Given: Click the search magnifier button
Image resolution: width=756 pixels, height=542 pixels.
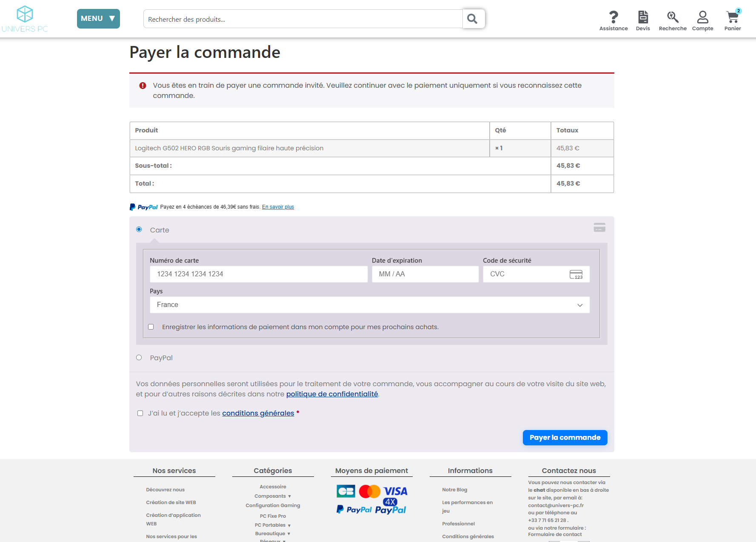Looking at the screenshot, I should click(473, 19).
